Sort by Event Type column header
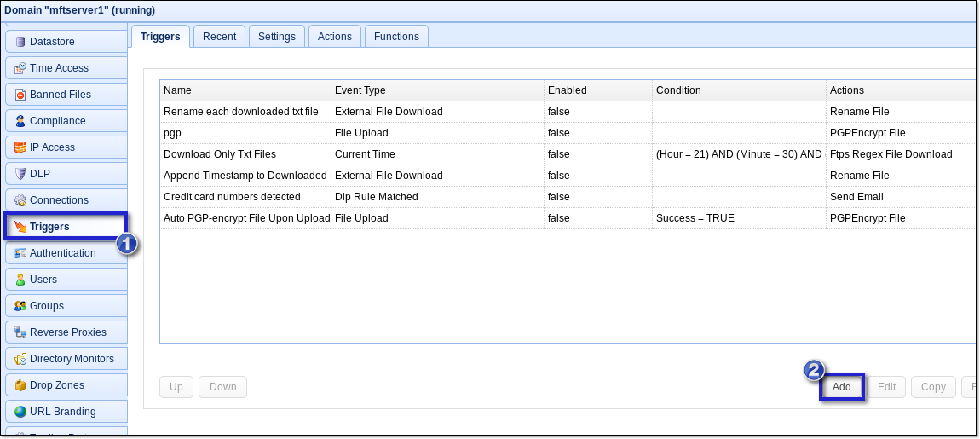Image resolution: width=980 pixels, height=439 pixels. click(436, 90)
